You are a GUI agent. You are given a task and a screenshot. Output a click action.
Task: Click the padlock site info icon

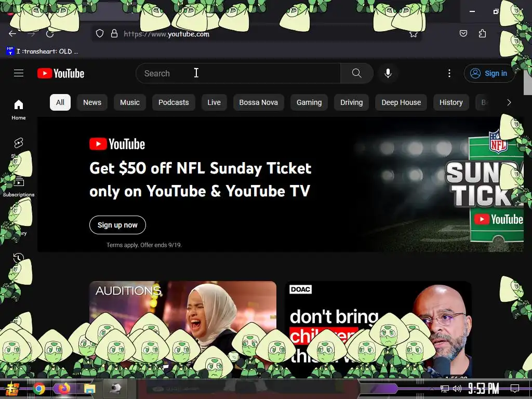[114, 33]
